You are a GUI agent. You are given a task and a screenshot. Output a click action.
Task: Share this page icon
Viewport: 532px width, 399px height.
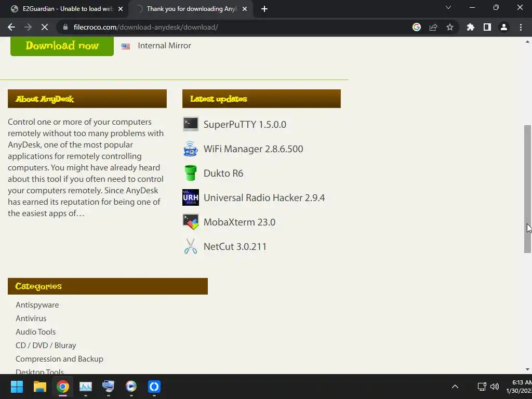click(433, 27)
